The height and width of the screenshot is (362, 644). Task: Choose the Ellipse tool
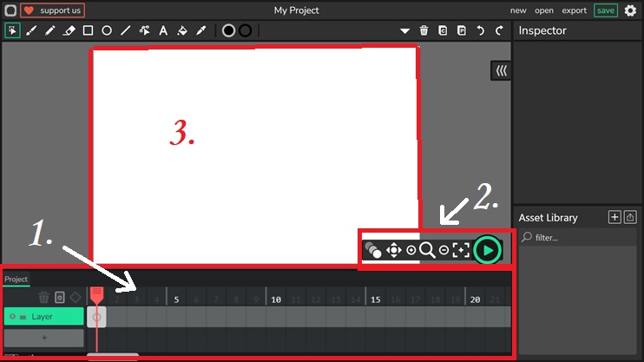[x=107, y=30]
